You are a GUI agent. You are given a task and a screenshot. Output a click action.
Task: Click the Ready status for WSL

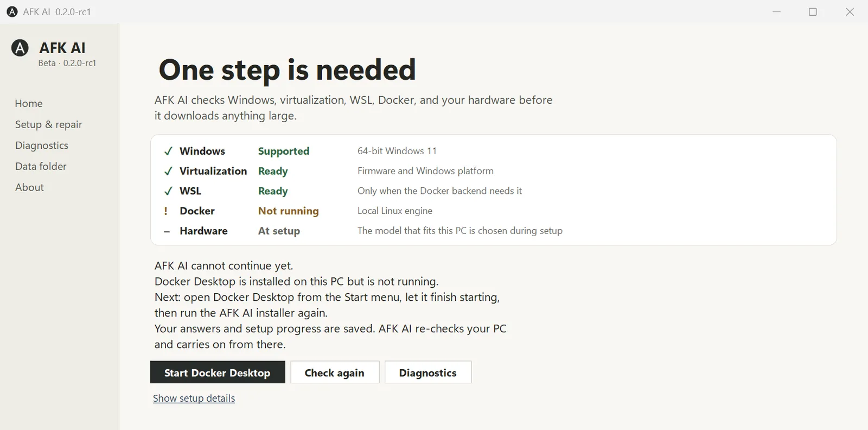click(x=273, y=191)
